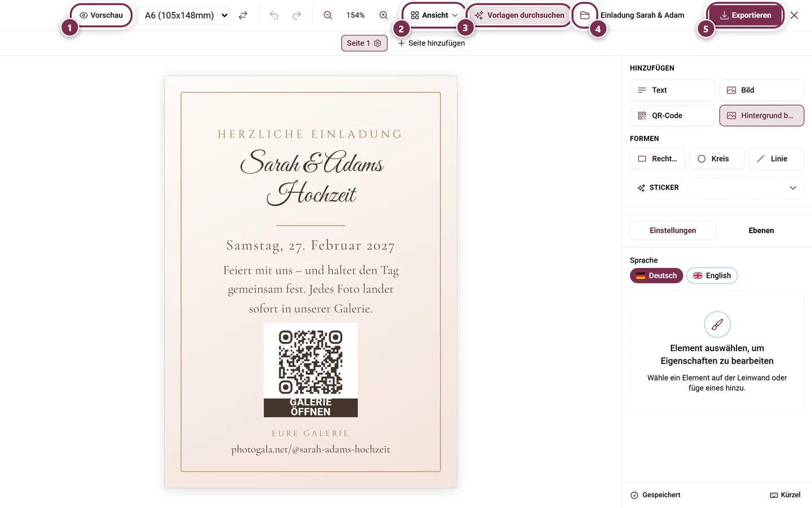Image resolution: width=812 pixels, height=508 pixels.
Task: Click the Gespeichert saved status
Action: coord(655,495)
